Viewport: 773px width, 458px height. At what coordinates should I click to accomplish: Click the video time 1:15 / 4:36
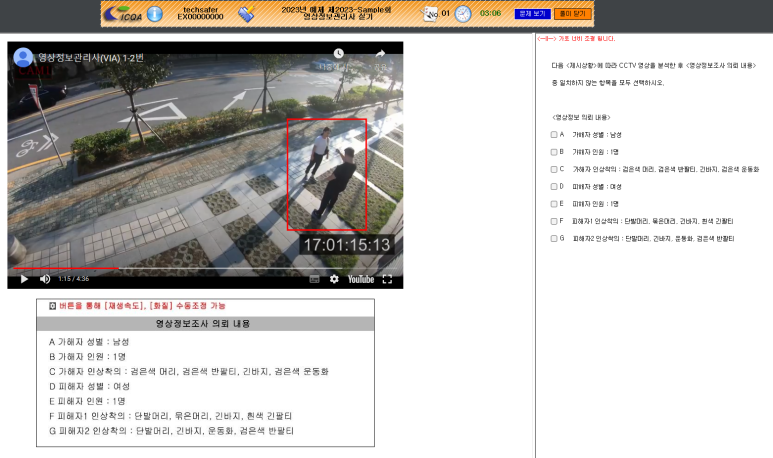point(73,279)
